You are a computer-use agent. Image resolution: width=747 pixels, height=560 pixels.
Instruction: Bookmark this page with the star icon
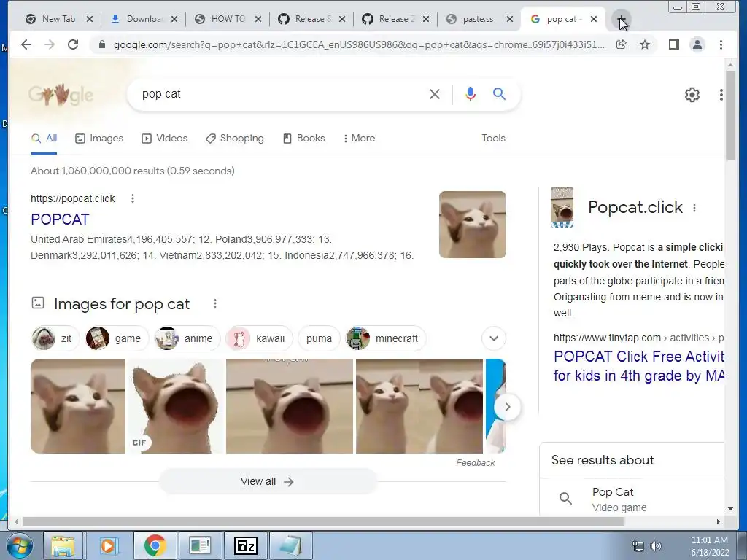click(645, 44)
